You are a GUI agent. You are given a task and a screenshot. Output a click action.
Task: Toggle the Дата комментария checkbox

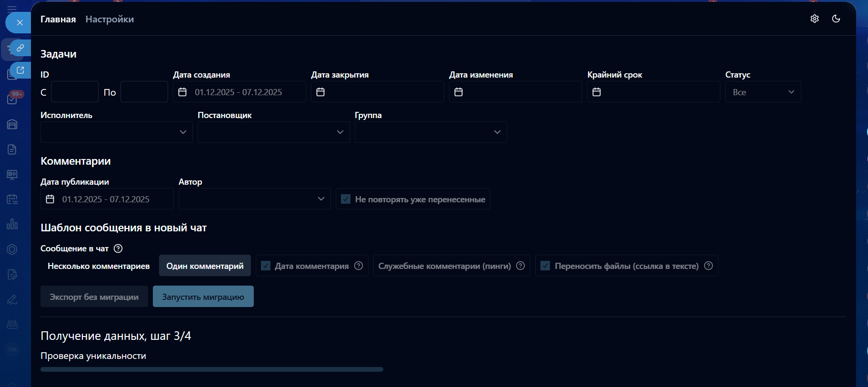click(266, 266)
